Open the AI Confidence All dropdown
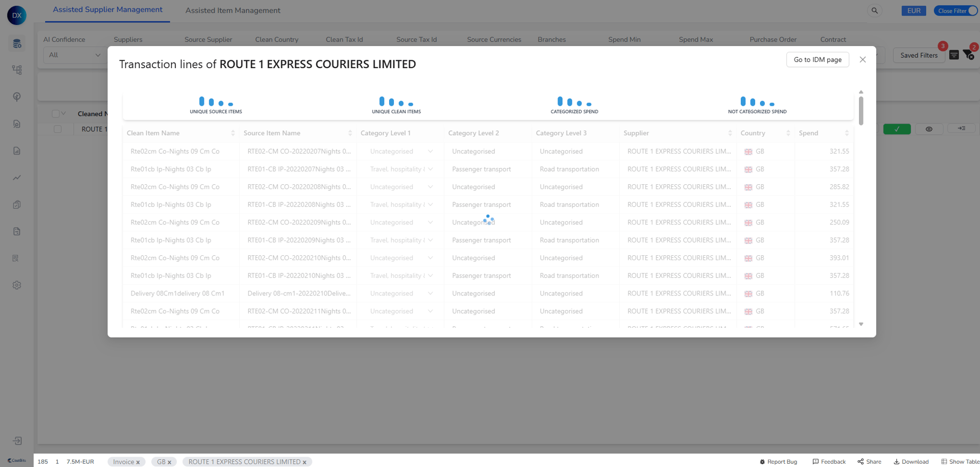 click(73, 55)
